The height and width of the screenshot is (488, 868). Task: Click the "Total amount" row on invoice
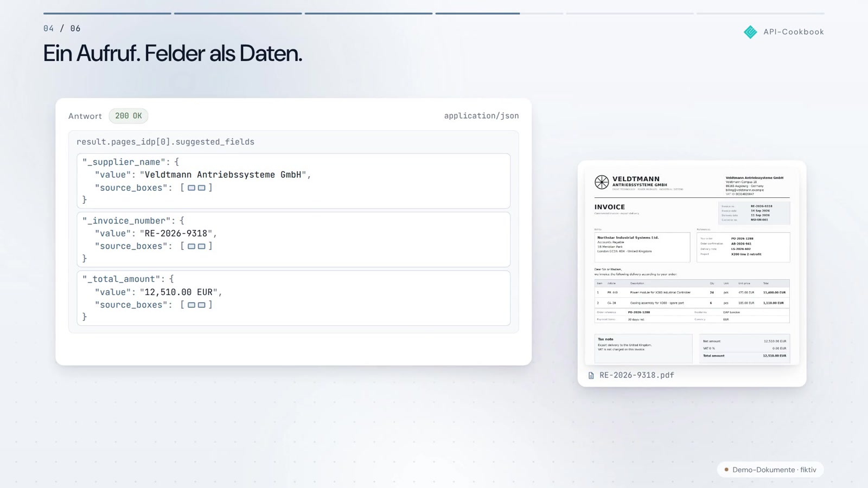744,356
